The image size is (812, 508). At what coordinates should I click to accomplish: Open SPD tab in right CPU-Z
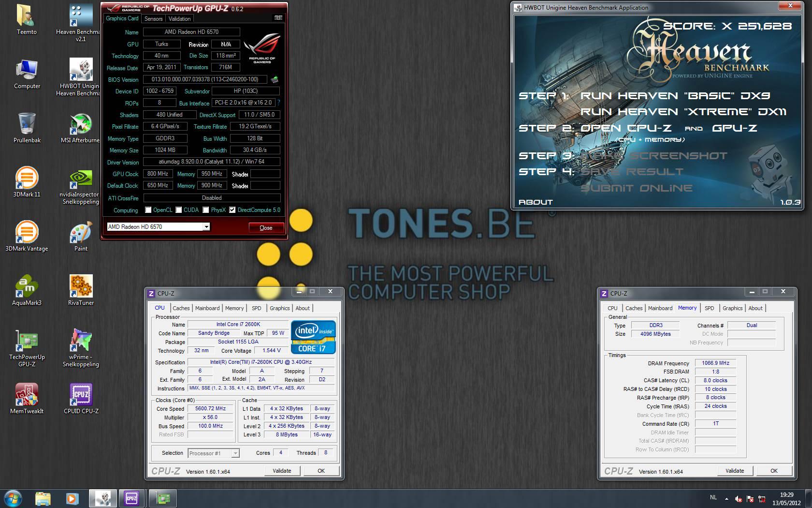709,308
